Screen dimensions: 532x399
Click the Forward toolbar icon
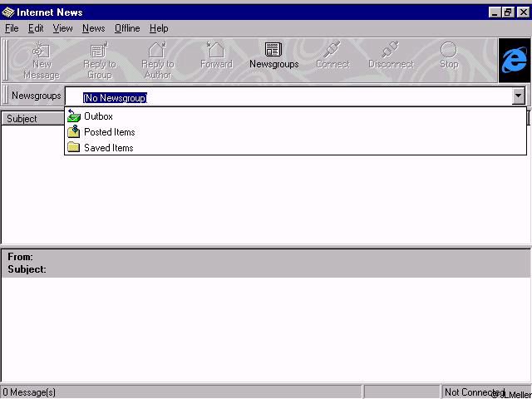point(216,50)
